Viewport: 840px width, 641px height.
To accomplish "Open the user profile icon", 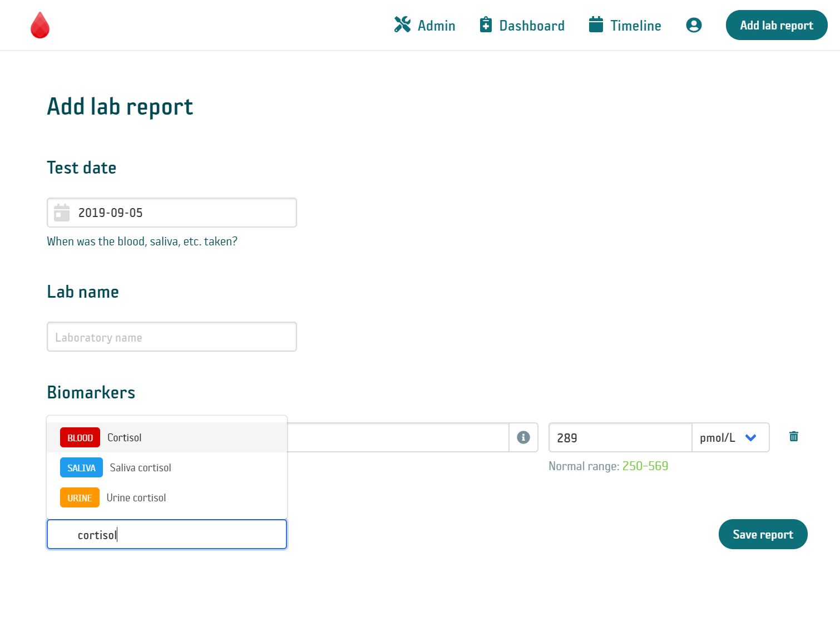I will tap(693, 25).
